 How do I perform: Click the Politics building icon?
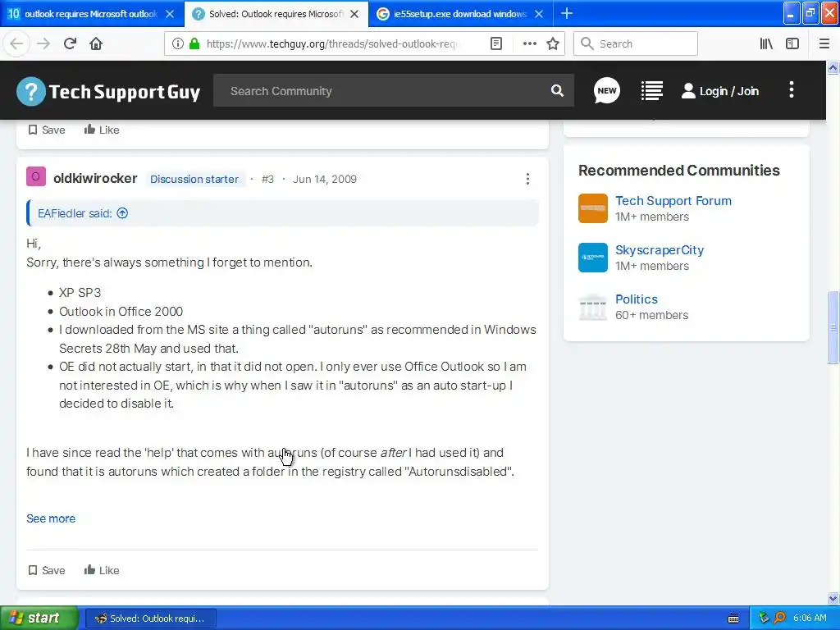593,307
